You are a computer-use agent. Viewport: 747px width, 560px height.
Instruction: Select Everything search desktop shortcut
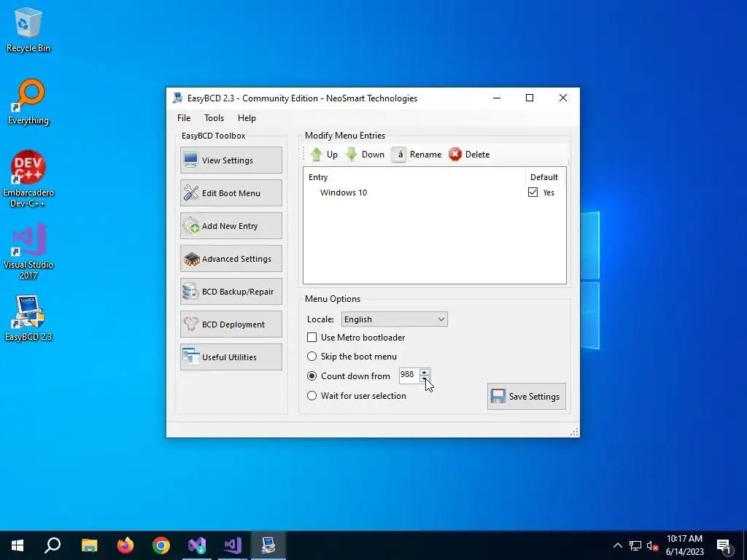(28, 102)
